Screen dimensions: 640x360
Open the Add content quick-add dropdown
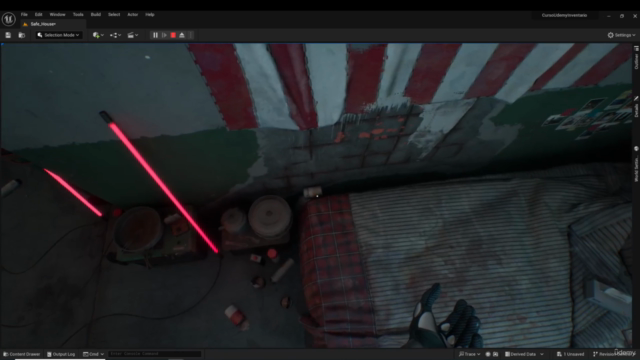(x=98, y=36)
